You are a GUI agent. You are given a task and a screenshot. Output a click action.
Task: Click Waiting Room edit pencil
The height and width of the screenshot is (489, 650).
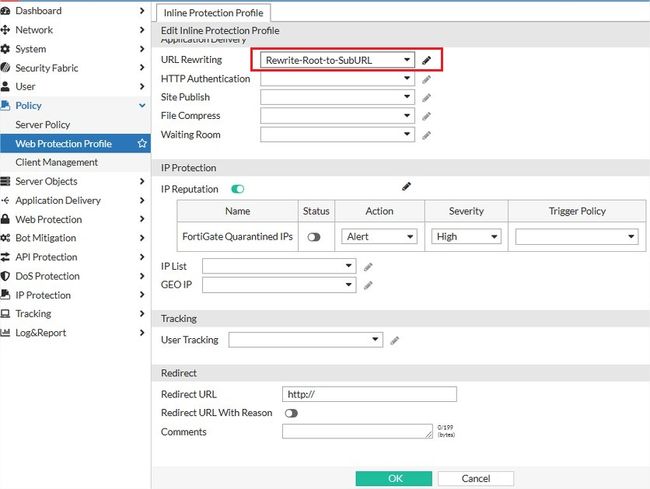click(x=427, y=136)
